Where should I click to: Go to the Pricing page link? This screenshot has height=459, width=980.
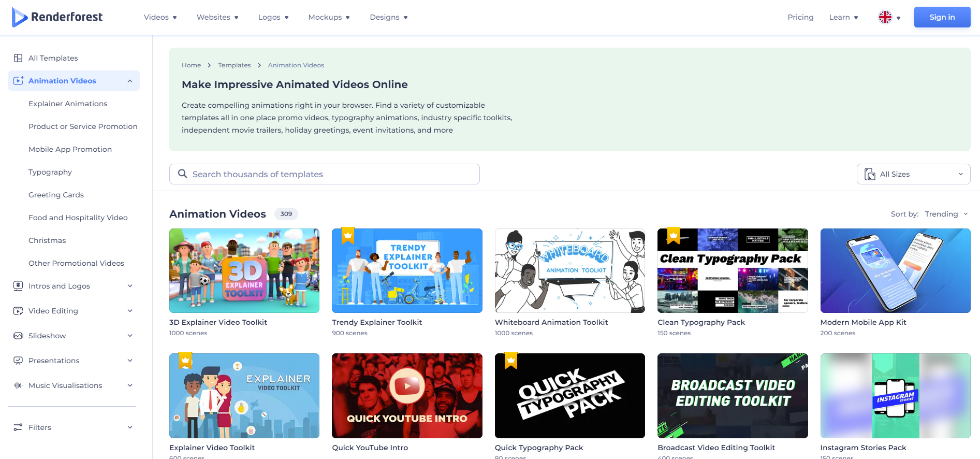click(800, 17)
